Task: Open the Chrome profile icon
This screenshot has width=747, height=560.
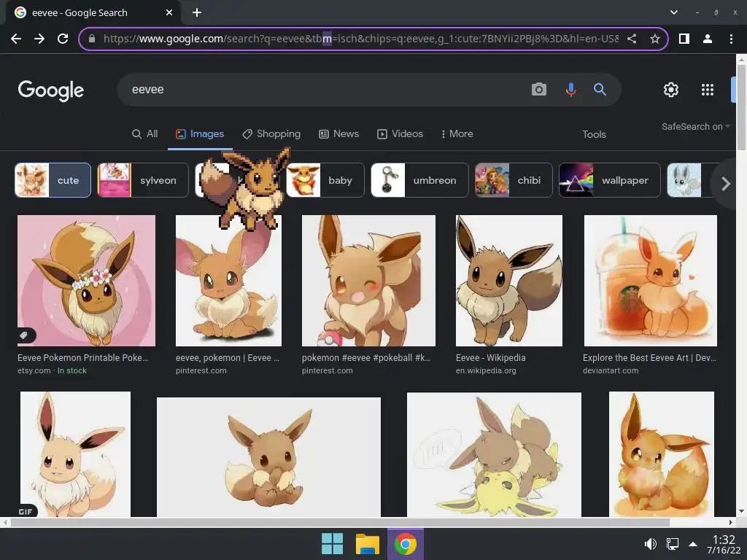Action: [708, 39]
